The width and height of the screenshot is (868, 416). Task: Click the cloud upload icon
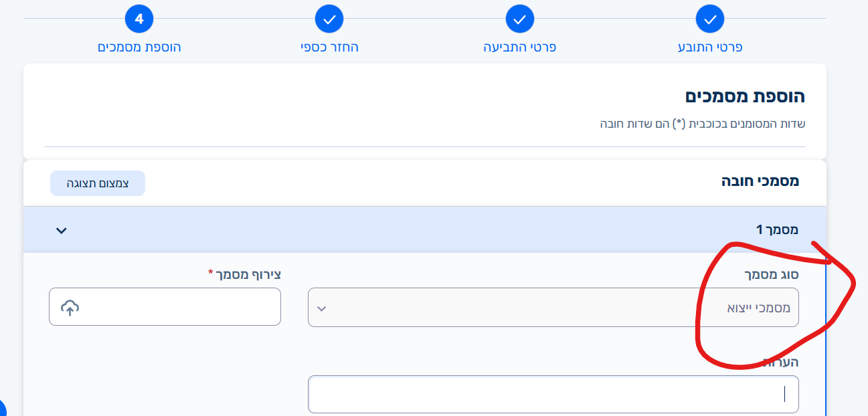click(x=70, y=308)
